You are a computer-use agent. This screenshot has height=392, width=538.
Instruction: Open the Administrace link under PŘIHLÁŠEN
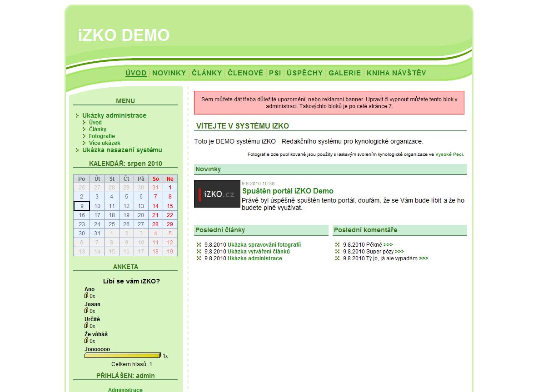point(125,390)
